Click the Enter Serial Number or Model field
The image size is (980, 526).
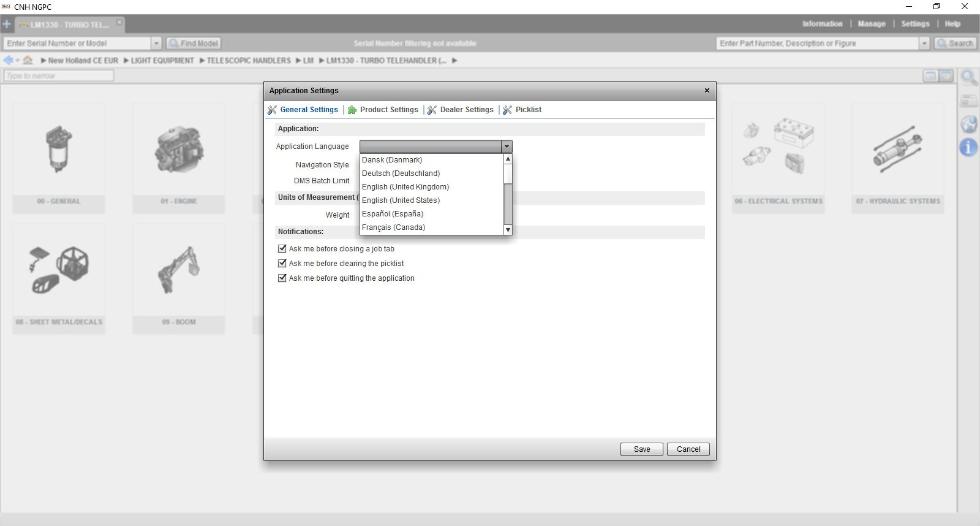click(x=77, y=43)
